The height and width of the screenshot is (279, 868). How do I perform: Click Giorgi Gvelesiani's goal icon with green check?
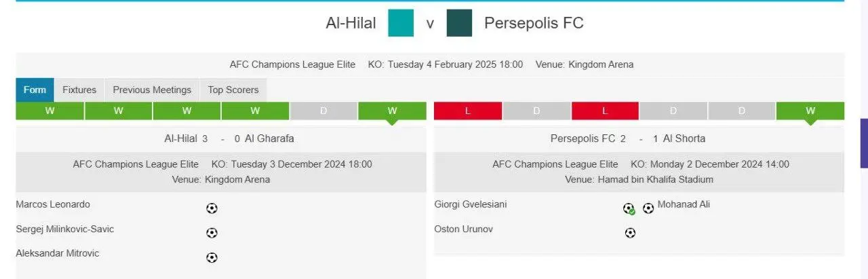coord(629,208)
